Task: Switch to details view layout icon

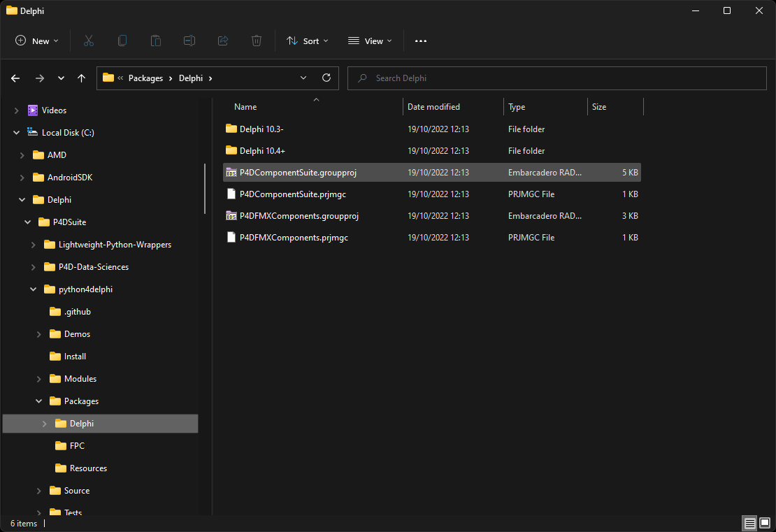Action: (x=749, y=523)
